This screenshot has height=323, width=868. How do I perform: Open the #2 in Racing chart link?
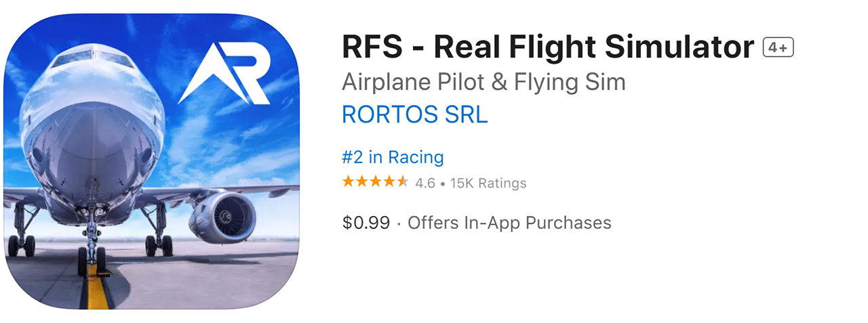(393, 157)
